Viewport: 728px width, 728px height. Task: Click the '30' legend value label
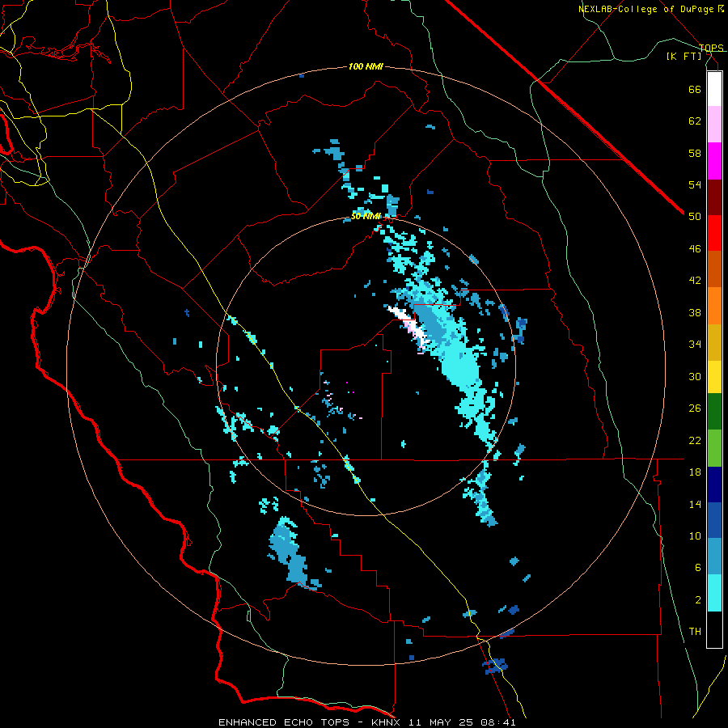pos(695,376)
